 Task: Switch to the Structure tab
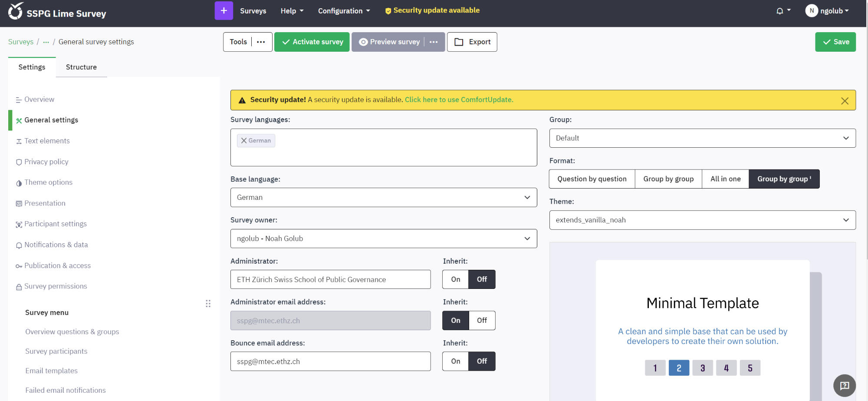tap(81, 67)
